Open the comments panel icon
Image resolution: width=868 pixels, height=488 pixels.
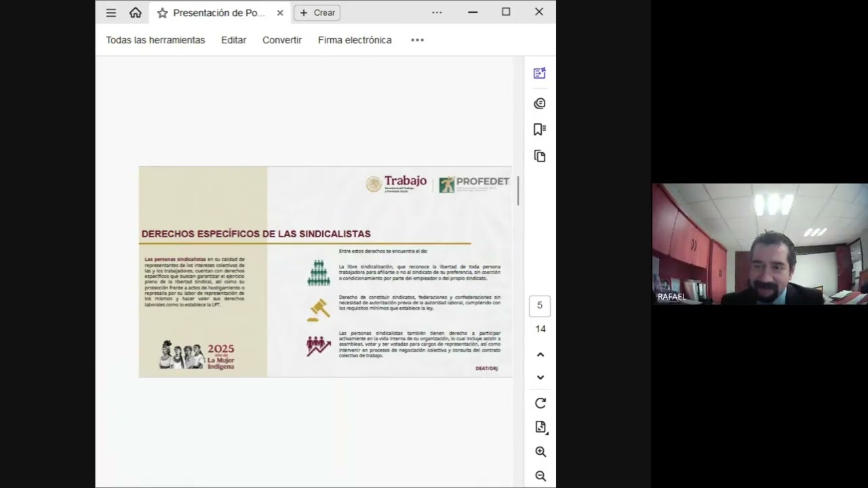click(x=540, y=103)
